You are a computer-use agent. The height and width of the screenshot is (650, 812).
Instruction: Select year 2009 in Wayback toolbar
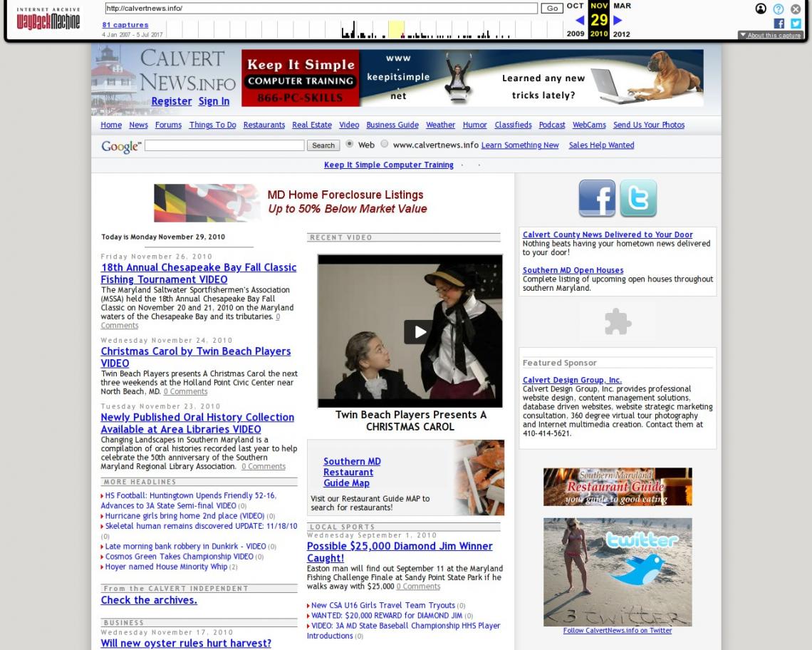tap(576, 33)
